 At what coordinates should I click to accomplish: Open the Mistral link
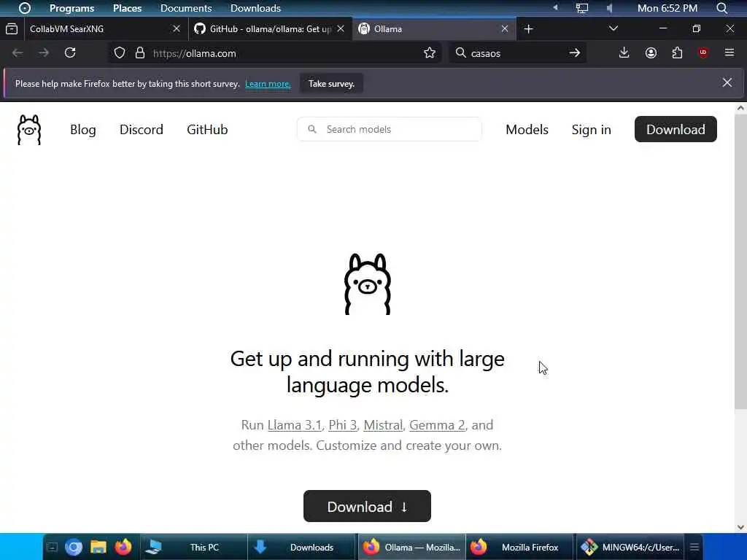(383, 425)
